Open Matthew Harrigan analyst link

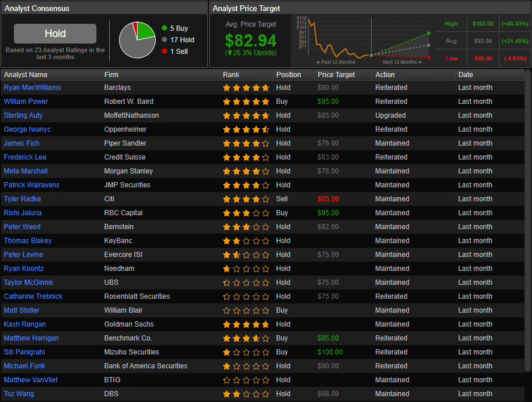click(31, 338)
